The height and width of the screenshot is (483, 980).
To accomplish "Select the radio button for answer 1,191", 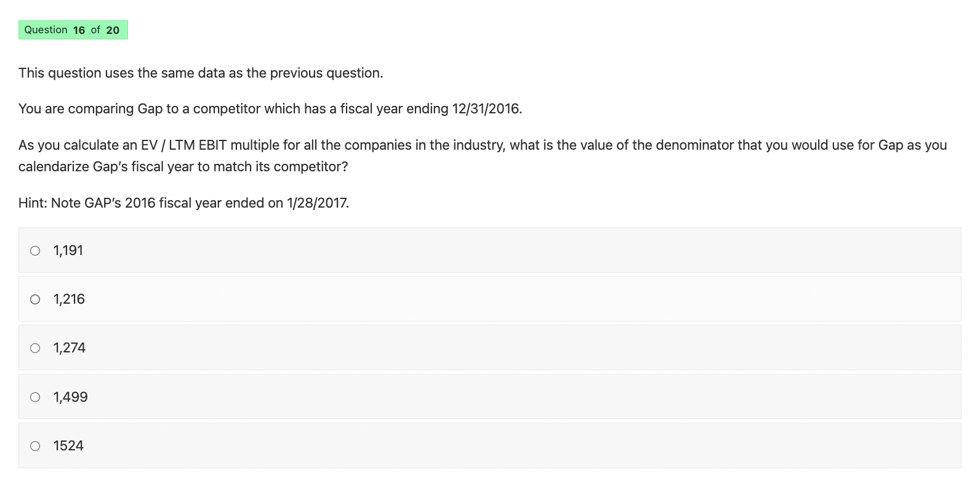I will pos(35,250).
